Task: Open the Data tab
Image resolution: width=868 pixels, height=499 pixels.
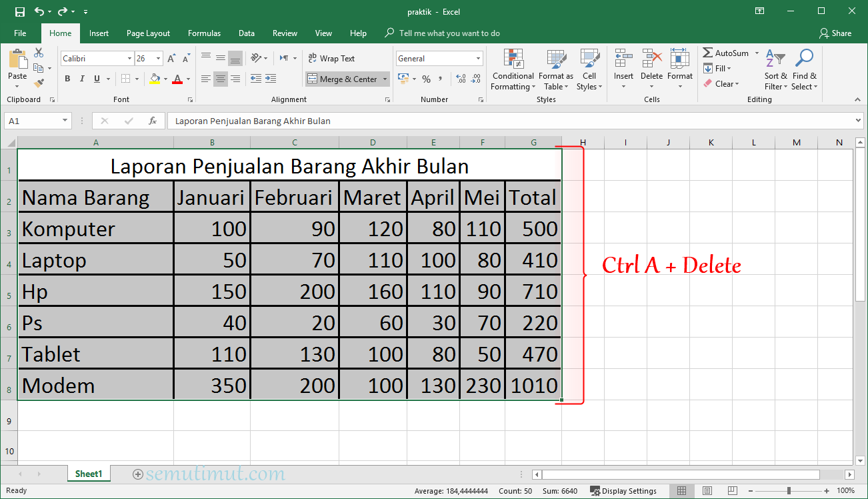Action: click(x=247, y=33)
